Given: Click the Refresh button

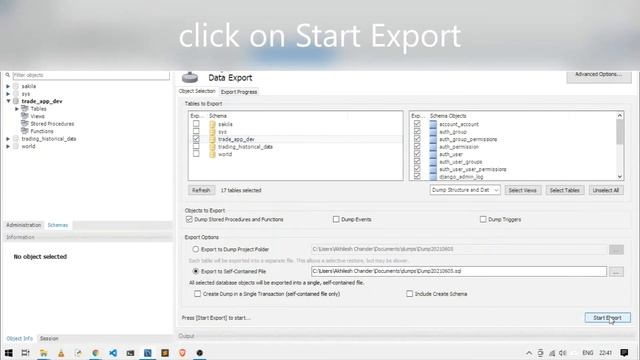Looking at the screenshot, I should [201, 190].
